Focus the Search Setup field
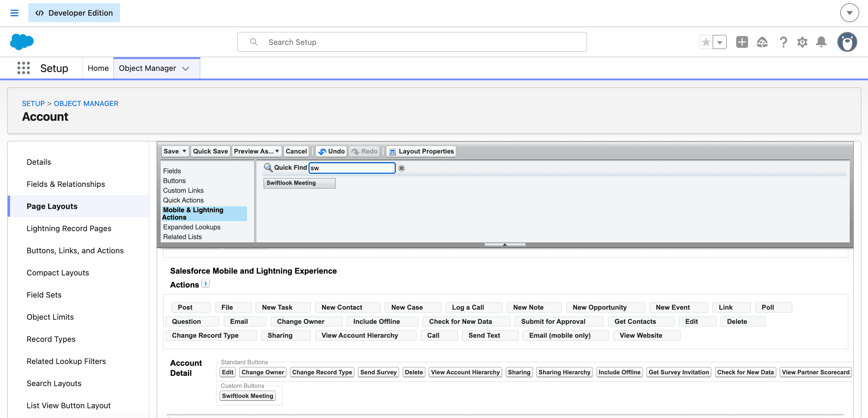This screenshot has width=868, height=418. click(412, 42)
